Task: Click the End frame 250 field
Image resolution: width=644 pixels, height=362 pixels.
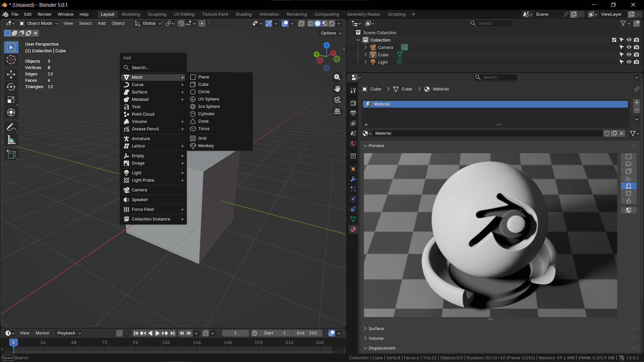Action: coord(307,333)
